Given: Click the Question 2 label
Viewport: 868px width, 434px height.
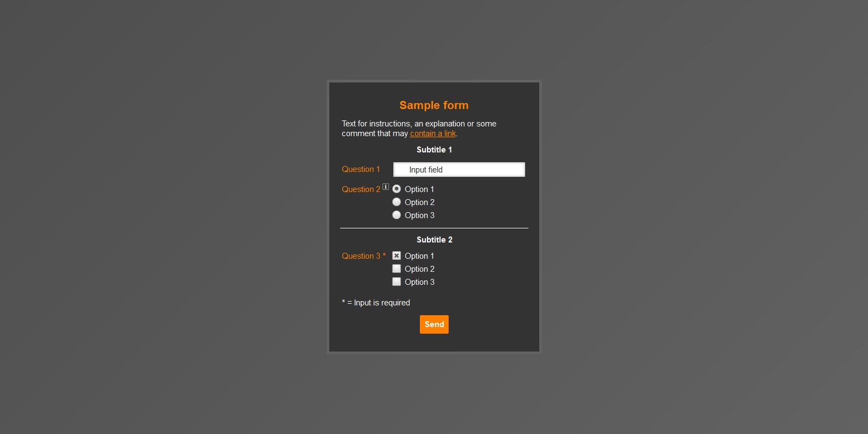Looking at the screenshot, I should [x=361, y=189].
